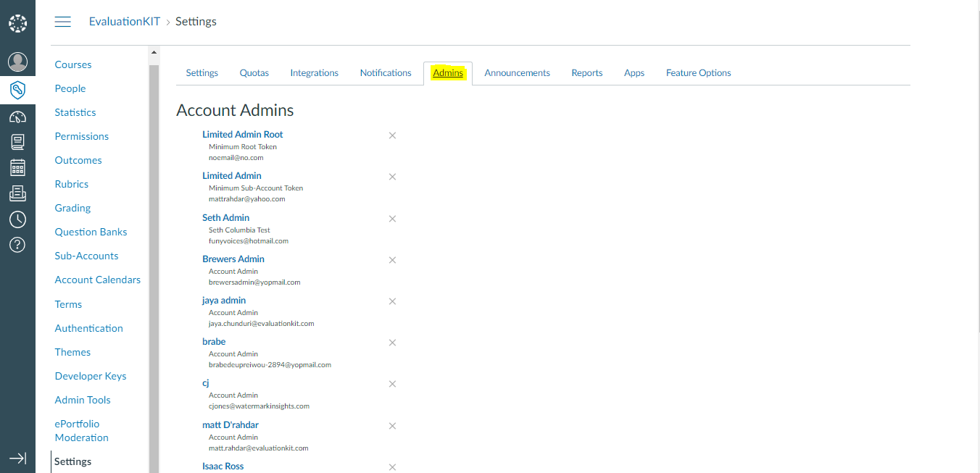Open the matt D'rahdar profile link

pos(231,425)
